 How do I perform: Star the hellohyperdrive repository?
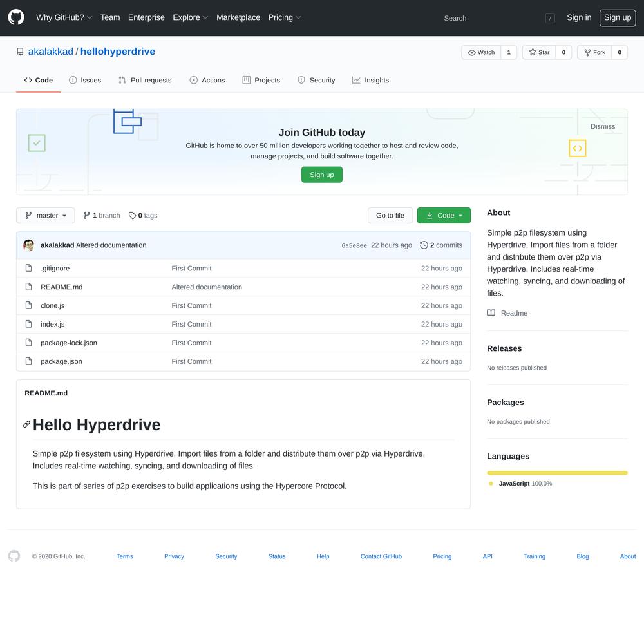pyautogui.click(x=539, y=52)
